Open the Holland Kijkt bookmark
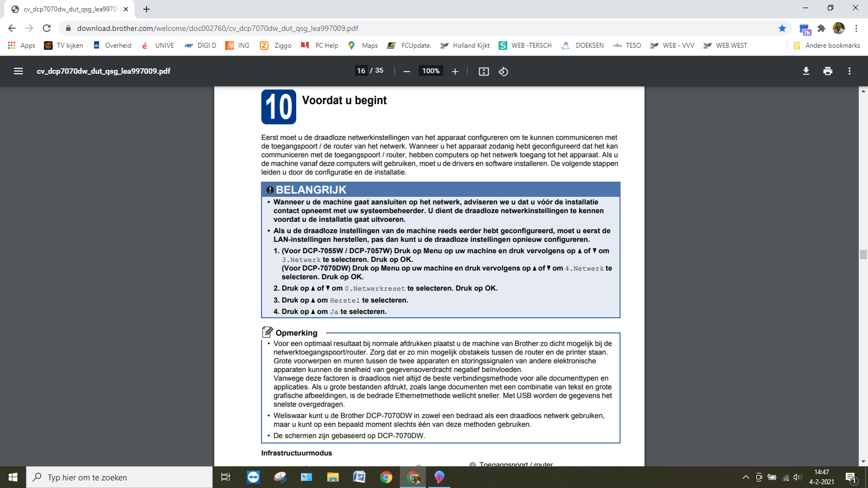The height and width of the screenshot is (488, 868). point(465,46)
